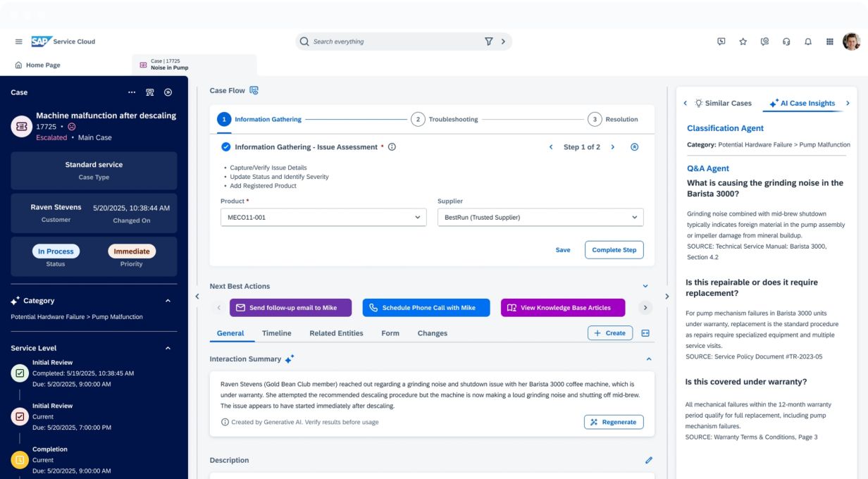Open the case three-dots more menu
Viewport: 868px width, 479px height.
click(132, 92)
